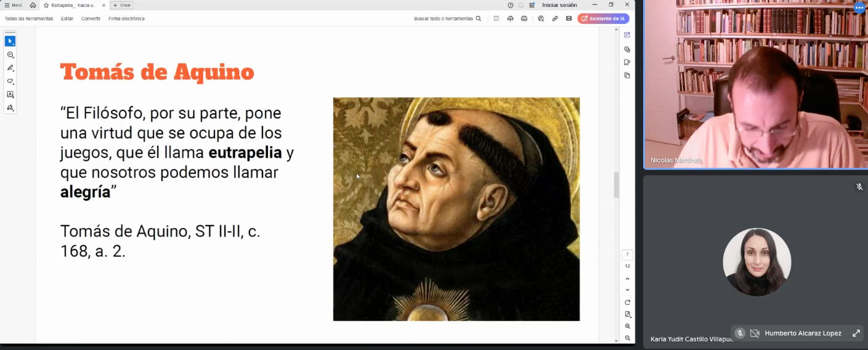Rotate the page view clockwise
The height and width of the screenshot is (350, 868).
[627, 303]
